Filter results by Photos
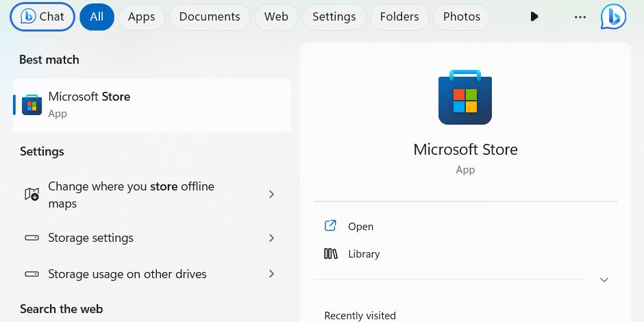The width and height of the screenshot is (644, 322). pyautogui.click(x=462, y=16)
